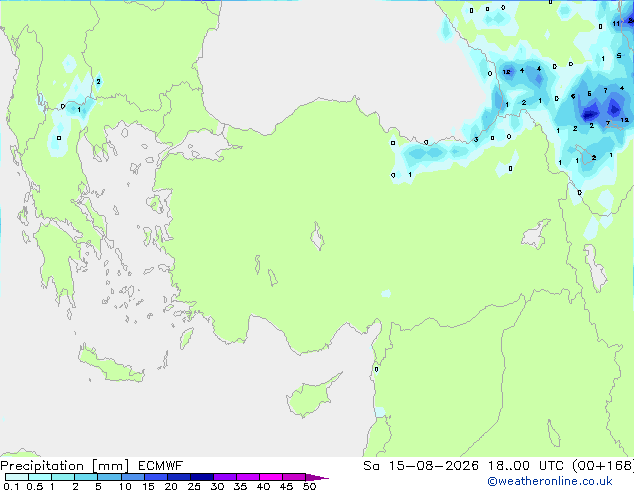634x490 pixels.
Task: Click the 40–45 mm magenta legend swatch
Action: [x=271, y=477]
